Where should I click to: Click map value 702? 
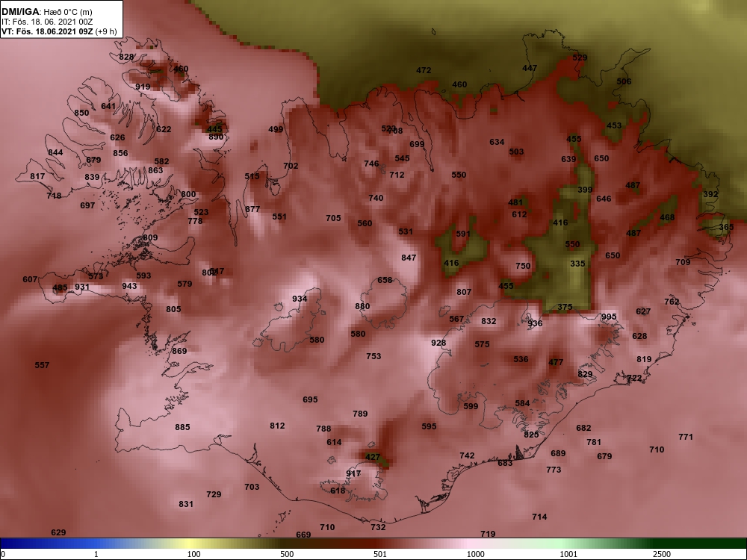tap(291, 166)
